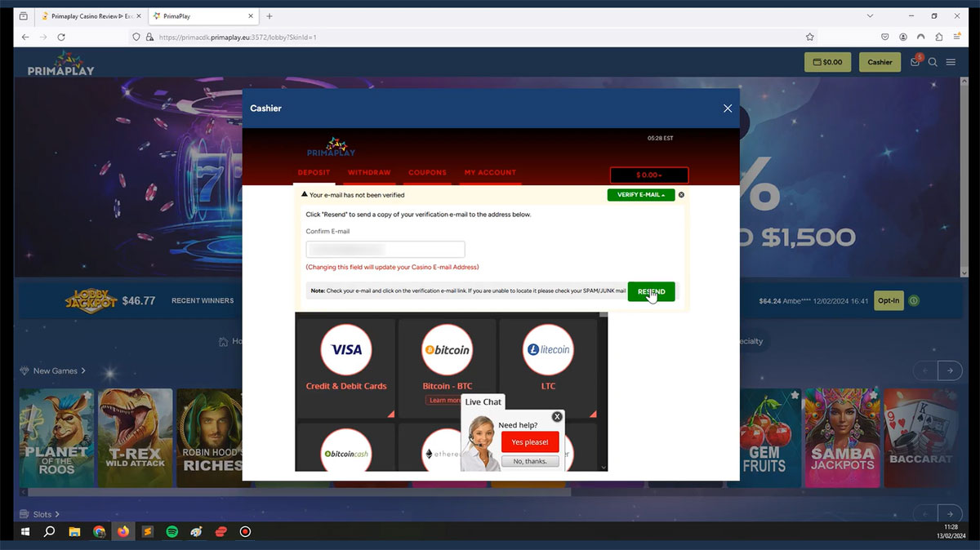Open Spotify from the taskbar
This screenshot has width=980, height=550.
172,531
